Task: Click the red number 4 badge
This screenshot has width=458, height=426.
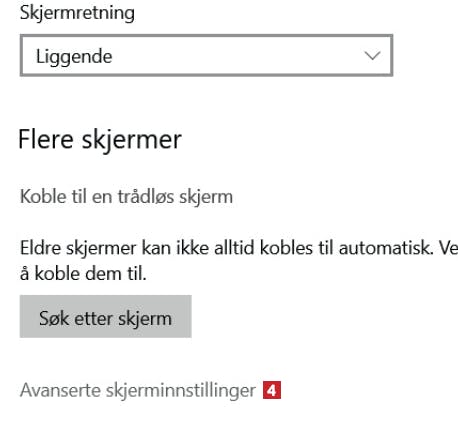Action: pyautogui.click(x=272, y=390)
